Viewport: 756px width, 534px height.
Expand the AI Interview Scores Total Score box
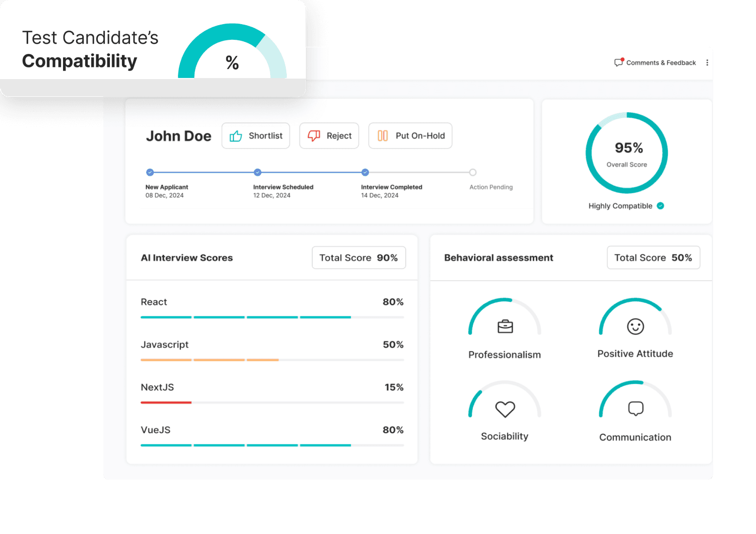tap(358, 257)
